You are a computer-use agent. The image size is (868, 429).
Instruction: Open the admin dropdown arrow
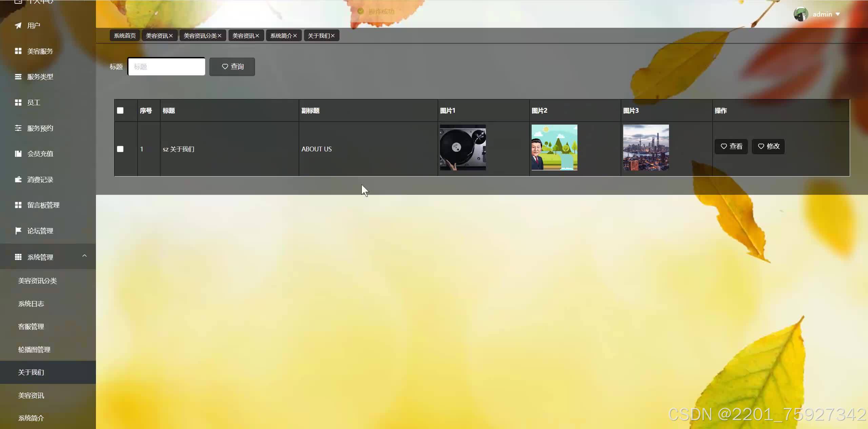[x=838, y=14]
